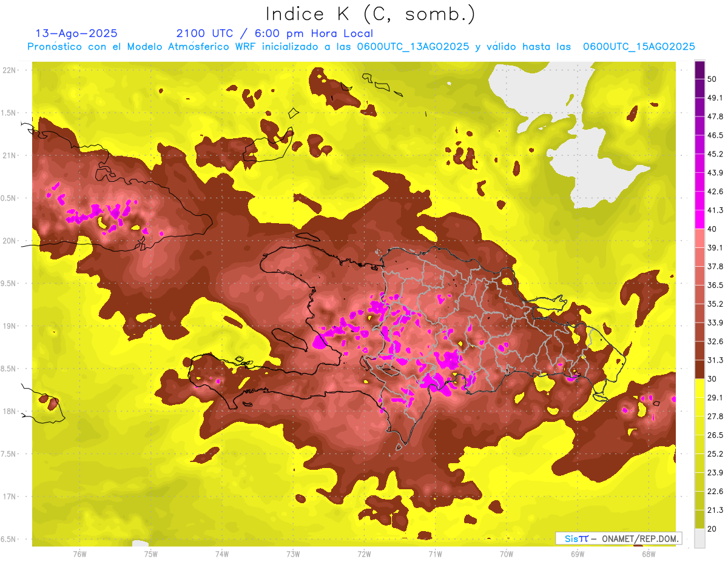Screen dimensions: 728x562
Task: Click the "69W" longitude label
Action: point(578,554)
